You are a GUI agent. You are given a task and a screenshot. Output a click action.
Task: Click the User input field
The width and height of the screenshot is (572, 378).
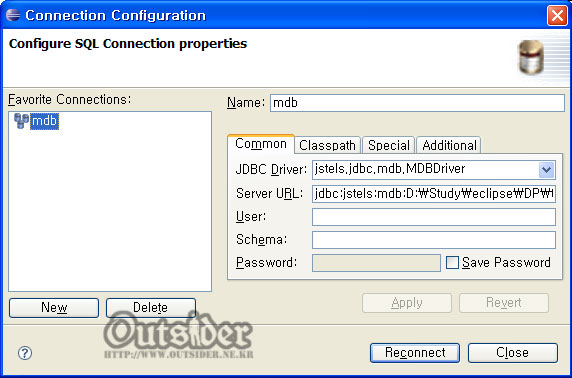pyautogui.click(x=434, y=217)
